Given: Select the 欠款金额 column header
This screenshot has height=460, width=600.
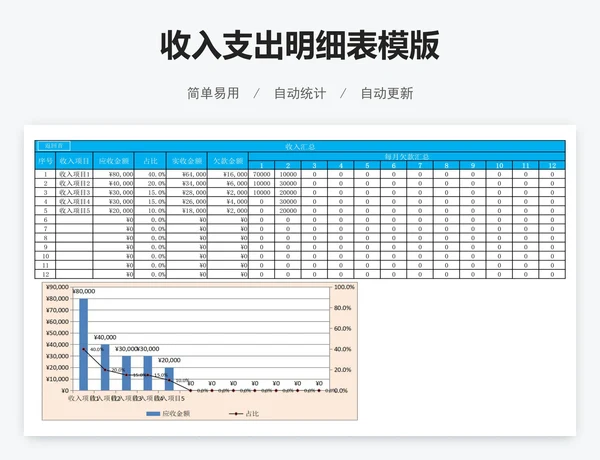Looking at the screenshot, I should pos(228,161).
